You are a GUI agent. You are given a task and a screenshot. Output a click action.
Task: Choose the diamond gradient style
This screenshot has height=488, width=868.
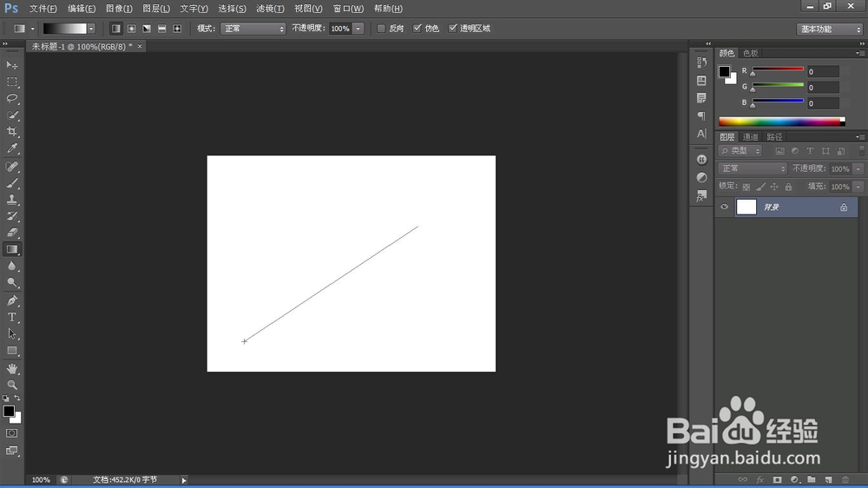178,29
